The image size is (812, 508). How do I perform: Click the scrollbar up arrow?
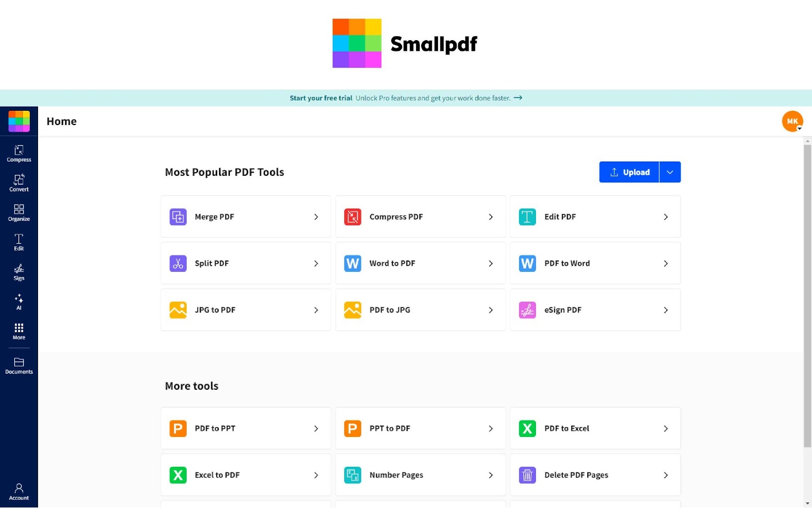click(x=807, y=141)
